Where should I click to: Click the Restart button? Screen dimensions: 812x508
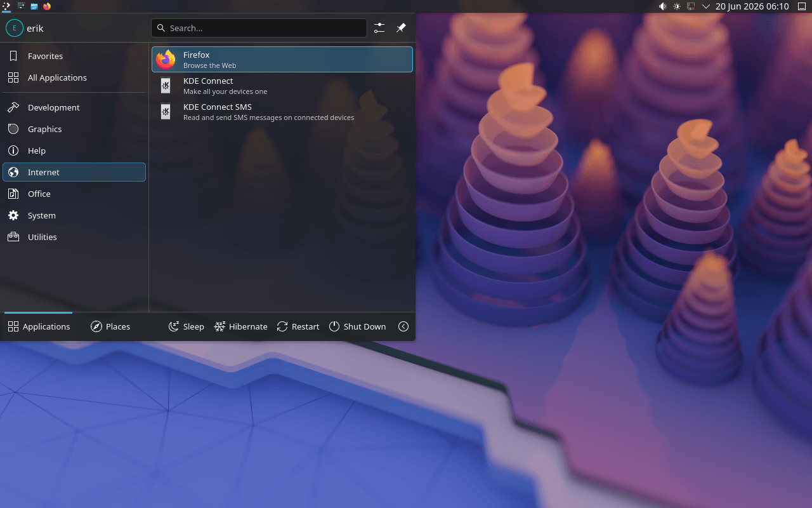298,326
